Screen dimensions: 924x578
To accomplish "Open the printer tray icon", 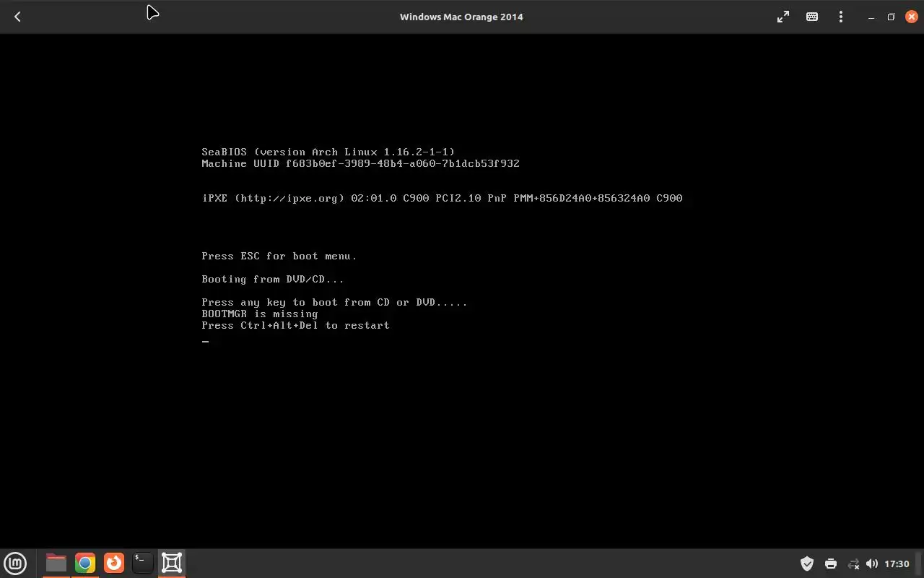I will point(831,564).
